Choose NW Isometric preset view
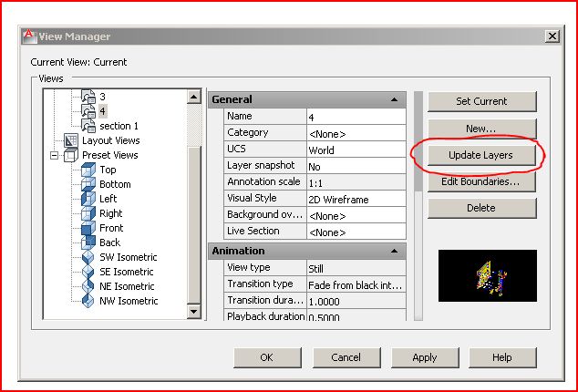This screenshot has width=578, height=392. click(129, 301)
